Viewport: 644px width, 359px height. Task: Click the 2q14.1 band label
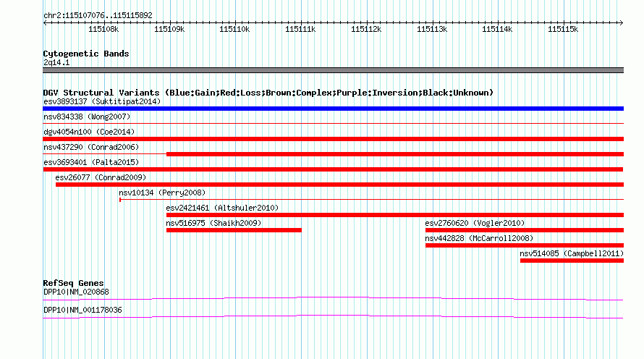tap(56, 62)
